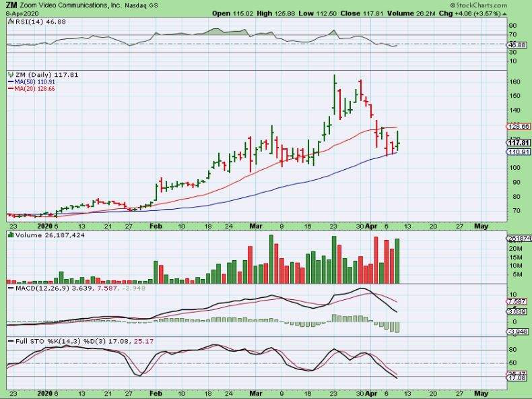This screenshot has height=399, width=532.
Task: Click the 46.88 RSI value tag on axis
Action: tap(517, 45)
